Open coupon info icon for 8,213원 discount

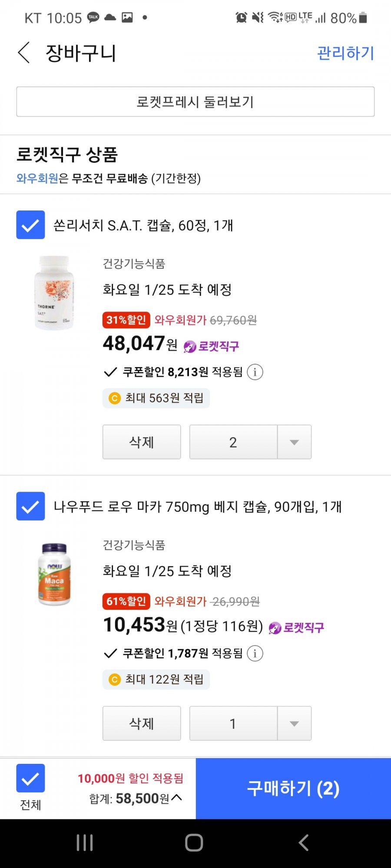click(255, 372)
